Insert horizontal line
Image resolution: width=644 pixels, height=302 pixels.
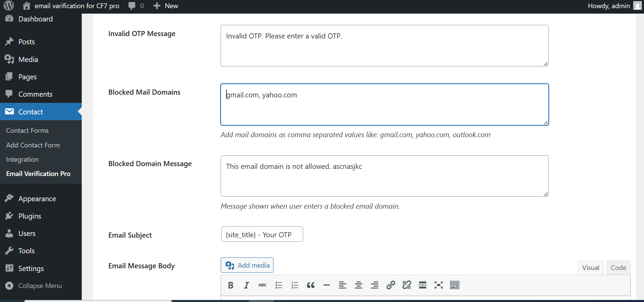click(x=327, y=285)
